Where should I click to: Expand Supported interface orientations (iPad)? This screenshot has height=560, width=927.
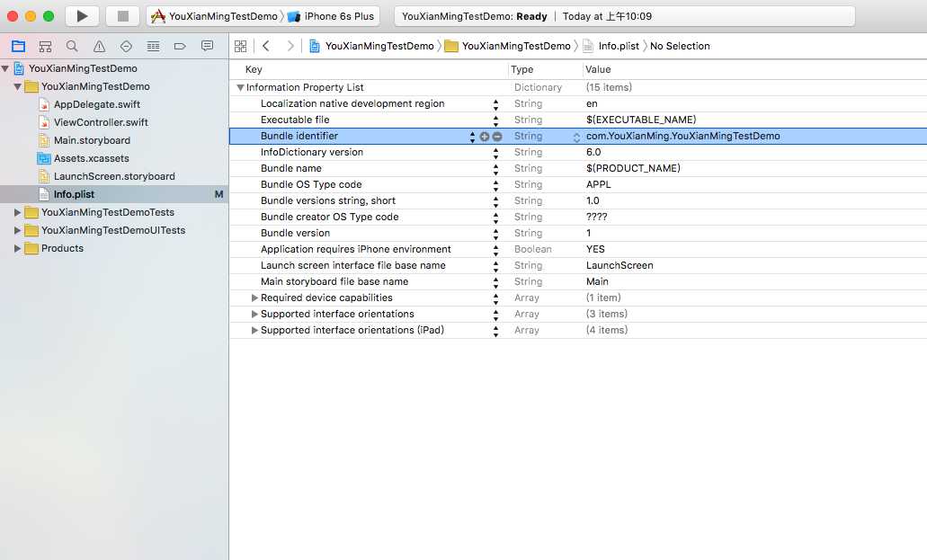click(255, 330)
